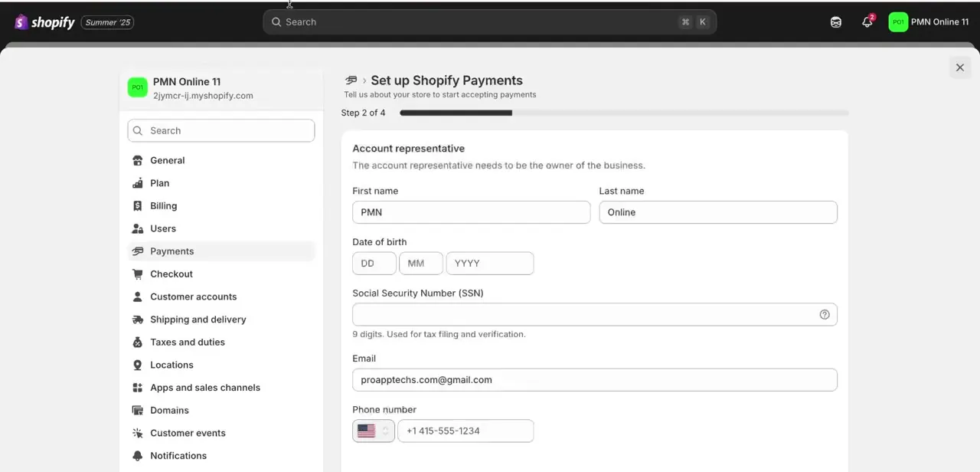Click the YYYY year field
The image size is (980, 472).
coord(490,264)
